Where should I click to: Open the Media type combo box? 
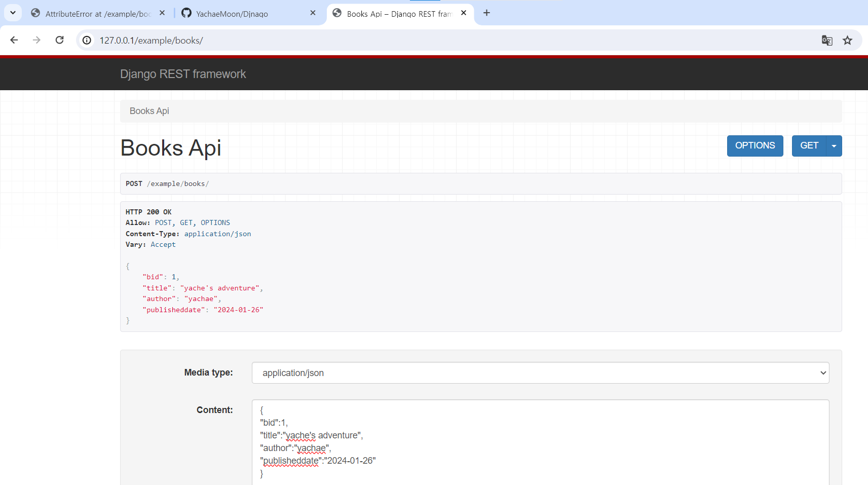coord(540,373)
